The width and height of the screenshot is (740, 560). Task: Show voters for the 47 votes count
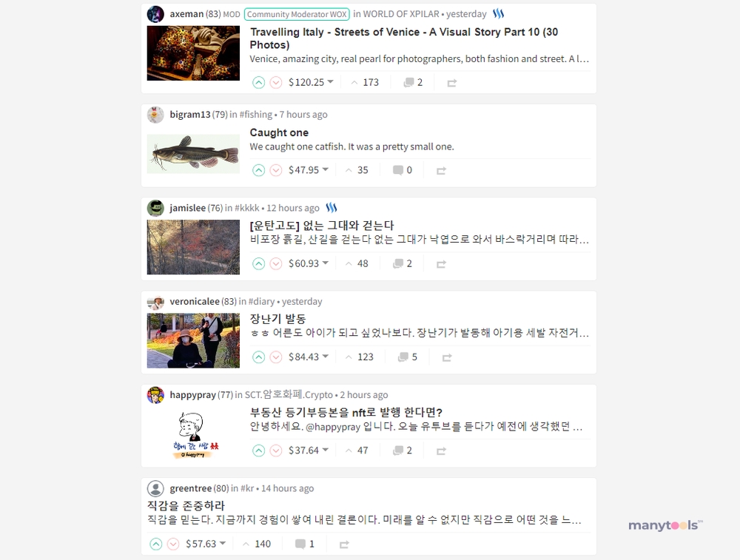tap(357, 451)
